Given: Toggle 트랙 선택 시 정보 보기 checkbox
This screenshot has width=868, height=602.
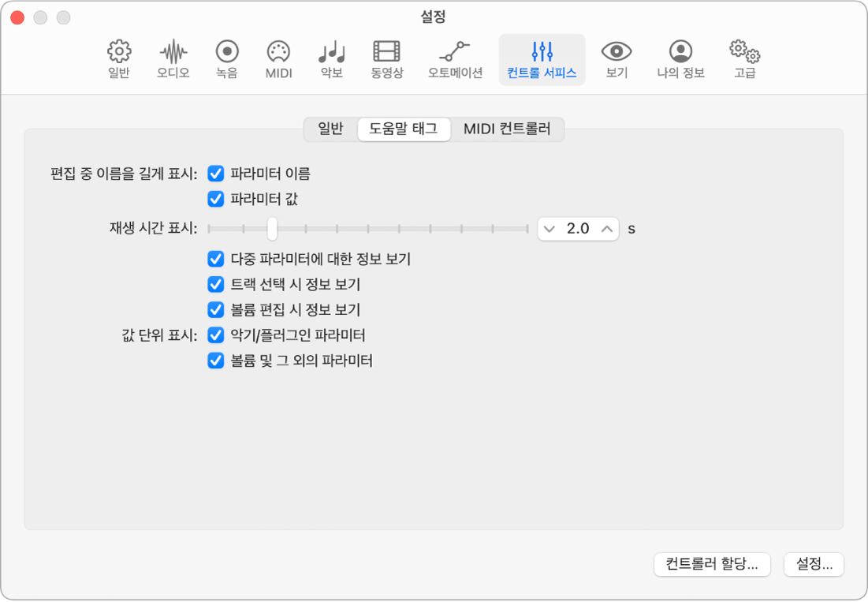Looking at the screenshot, I should [x=216, y=284].
